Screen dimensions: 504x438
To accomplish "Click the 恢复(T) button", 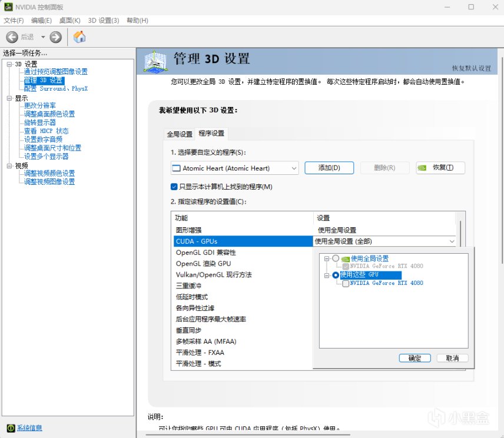I will tap(440, 168).
